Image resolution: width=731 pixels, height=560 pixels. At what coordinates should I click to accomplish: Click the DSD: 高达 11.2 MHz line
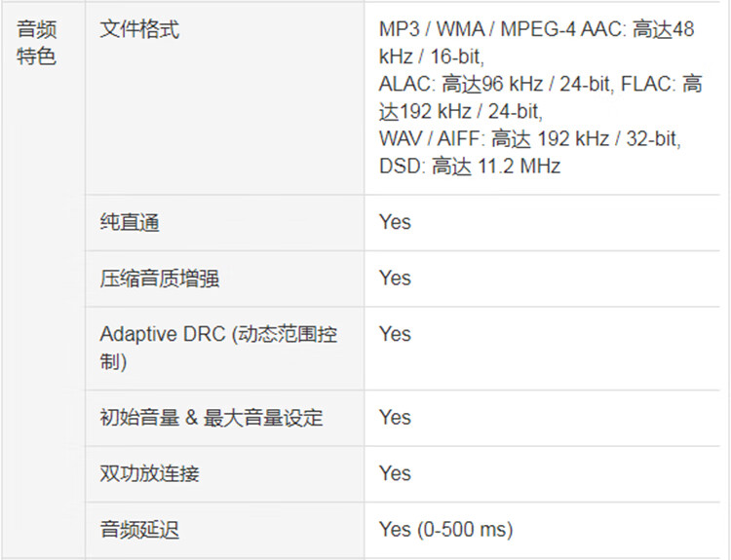point(470,167)
